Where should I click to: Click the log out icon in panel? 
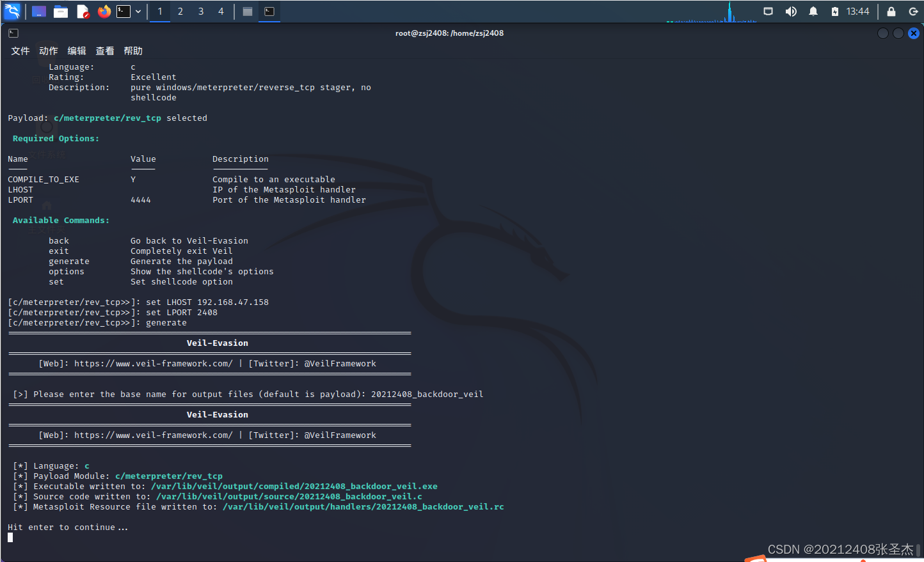[x=913, y=12]
